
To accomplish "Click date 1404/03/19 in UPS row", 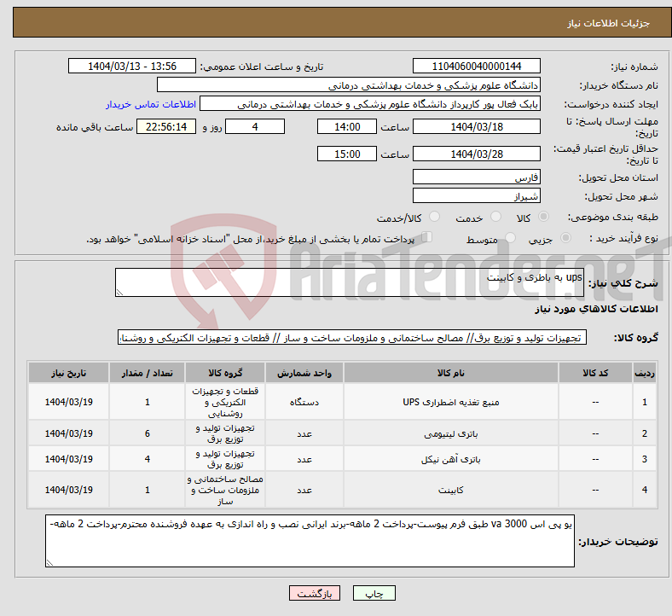I will coord(68,402).
